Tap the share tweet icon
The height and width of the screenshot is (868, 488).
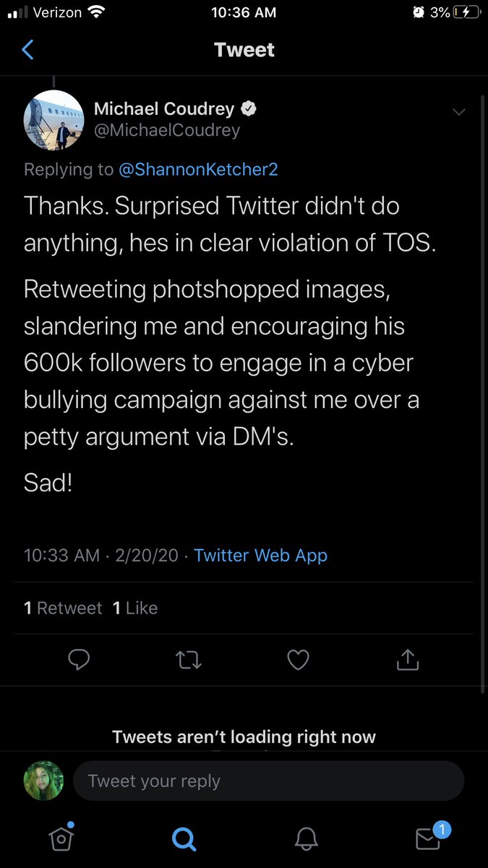(408, 659)
